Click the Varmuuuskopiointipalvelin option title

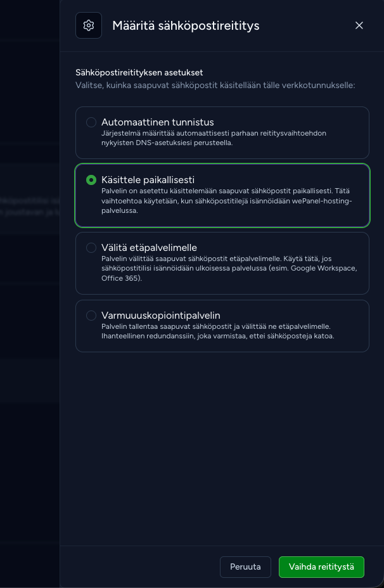pos(160,316)
